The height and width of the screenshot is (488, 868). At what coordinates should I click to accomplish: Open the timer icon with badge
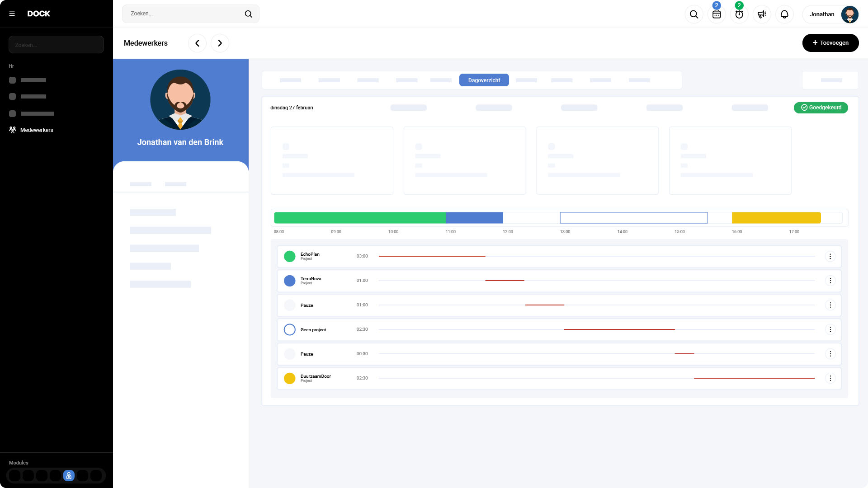pos(739,14)
